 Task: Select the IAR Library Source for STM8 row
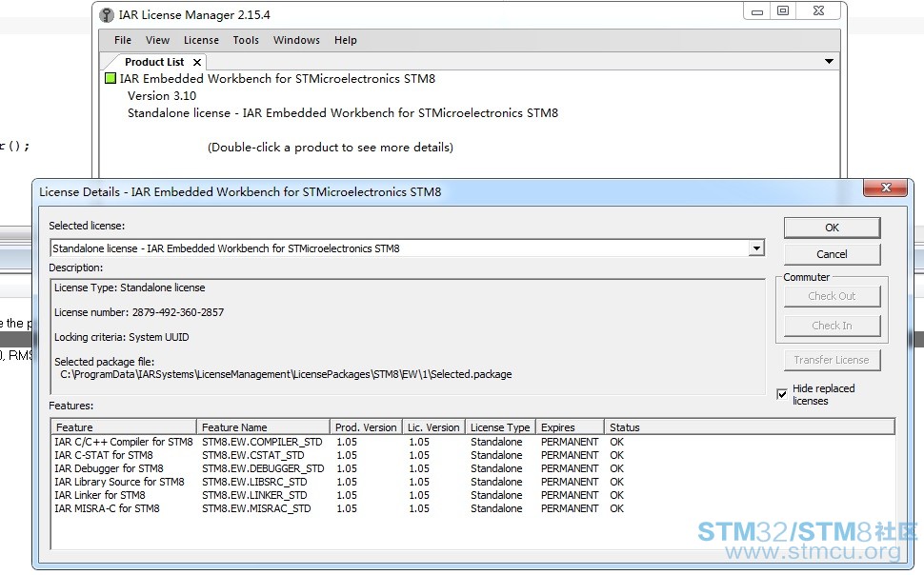tap(472, 482)
